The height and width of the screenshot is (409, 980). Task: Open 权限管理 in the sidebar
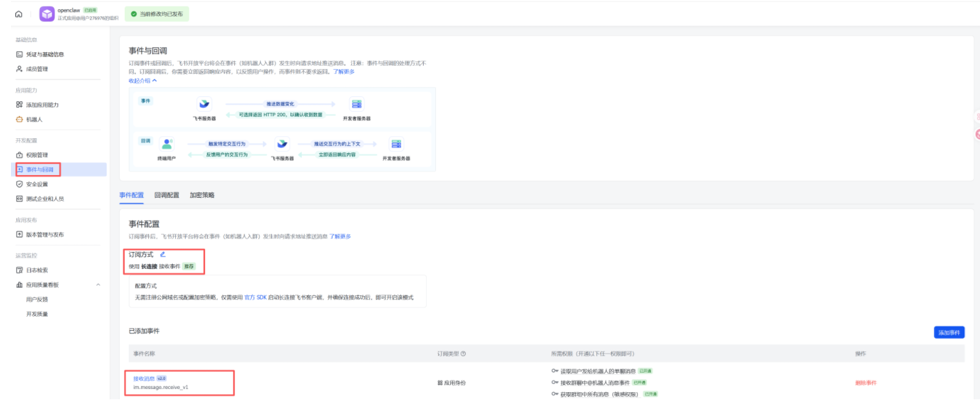[x=37, y=155]
